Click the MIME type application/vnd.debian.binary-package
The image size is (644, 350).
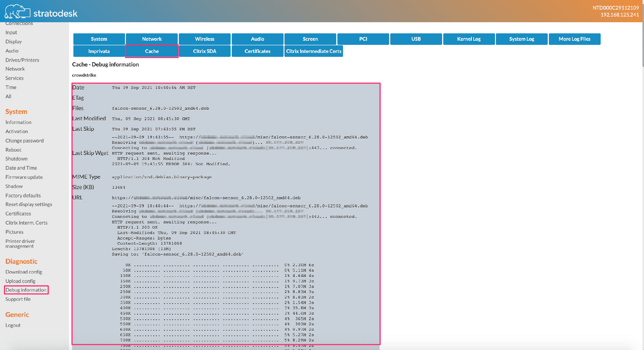pyautogui.click(x=162, y=177)
